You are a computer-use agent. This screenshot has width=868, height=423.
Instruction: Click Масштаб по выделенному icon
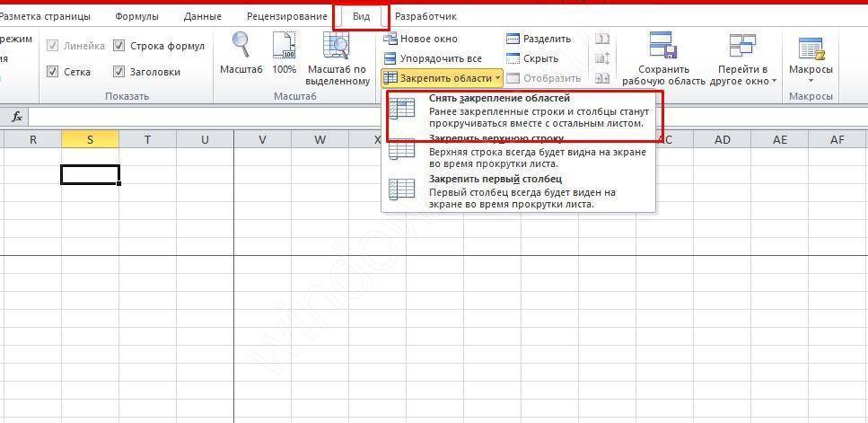tap(337, 47)
